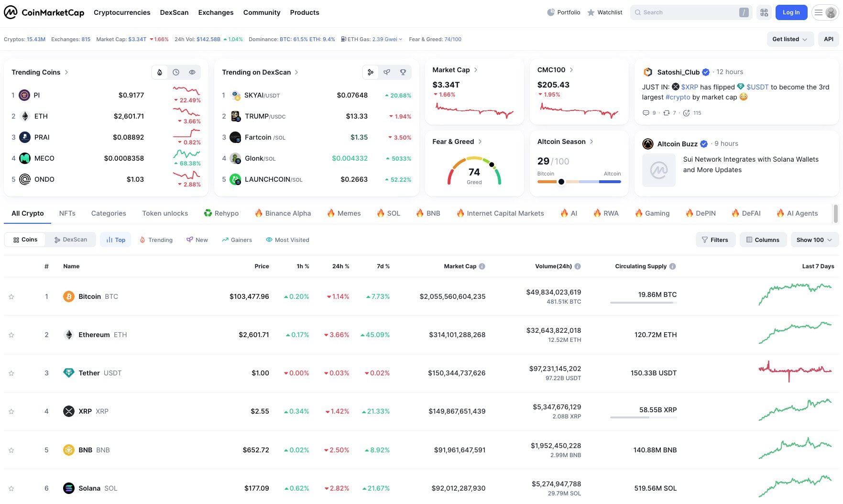This screenshot has height=504, width=843.
Task: Open the Cryptocurrencies menu
Action: 122,12
